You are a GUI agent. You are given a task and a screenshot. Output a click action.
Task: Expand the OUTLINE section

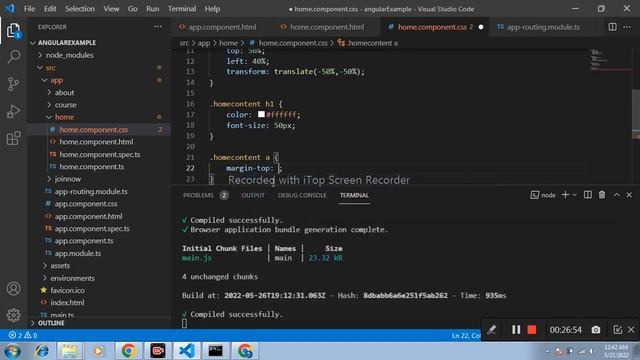click(33, 323)
